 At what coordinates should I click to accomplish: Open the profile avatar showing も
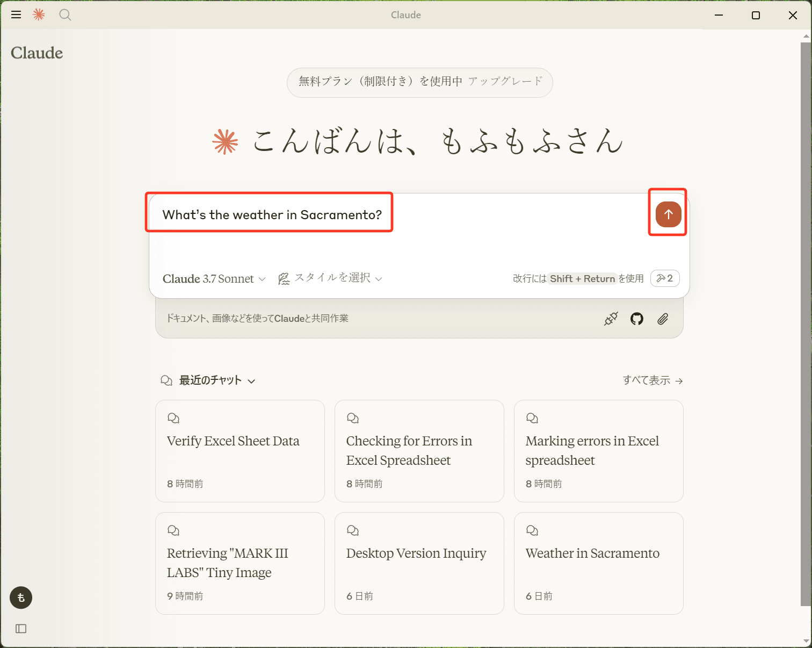(x=20, y=597)
